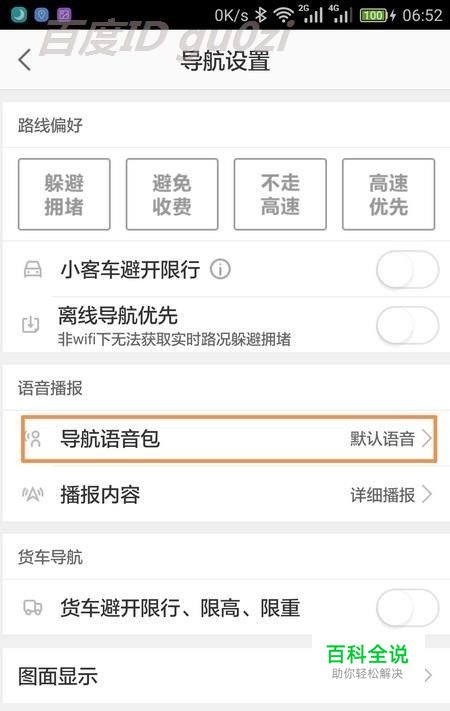This screenshot has height=711, width=450.
Task: Enable the 小客车避开限行 switch
Action: pos(407,270)
